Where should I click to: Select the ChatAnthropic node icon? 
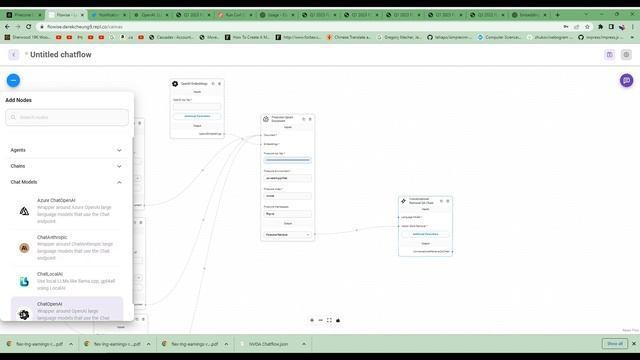click(24, 248)
